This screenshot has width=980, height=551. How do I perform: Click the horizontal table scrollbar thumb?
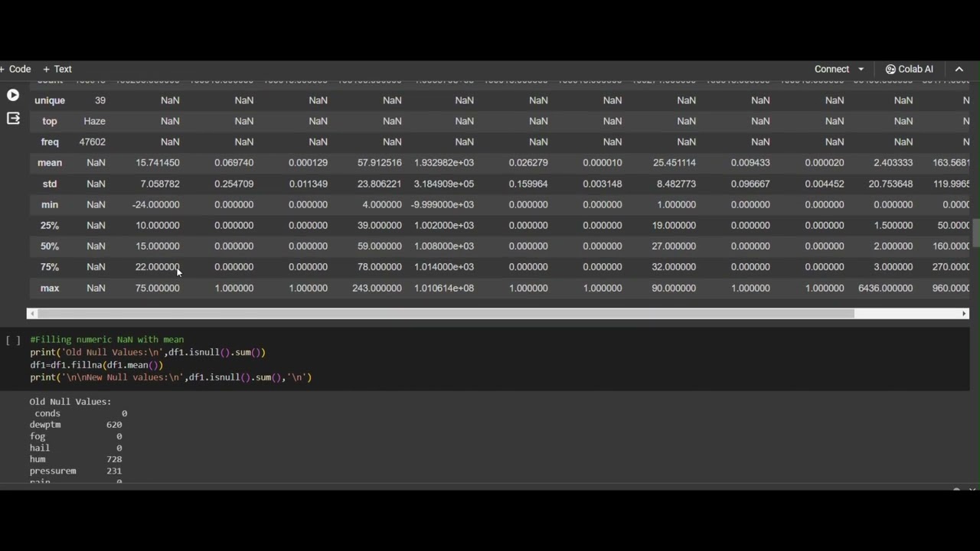(x=446, y=314)
